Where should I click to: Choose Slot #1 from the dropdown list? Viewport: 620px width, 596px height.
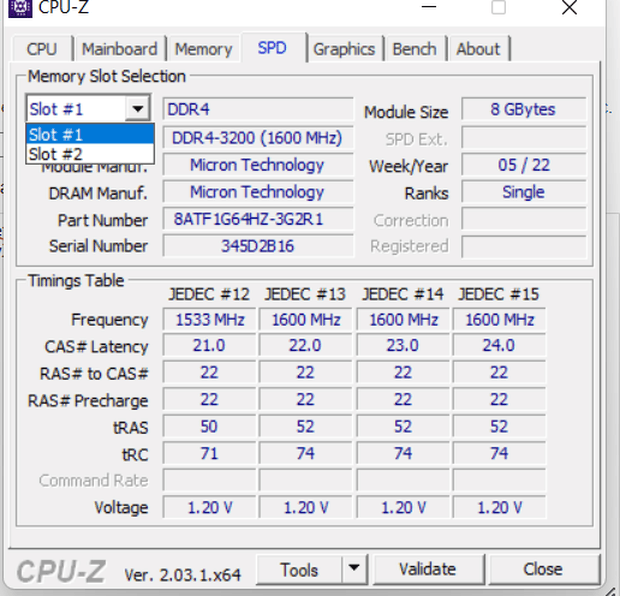[x=90, y=134]
